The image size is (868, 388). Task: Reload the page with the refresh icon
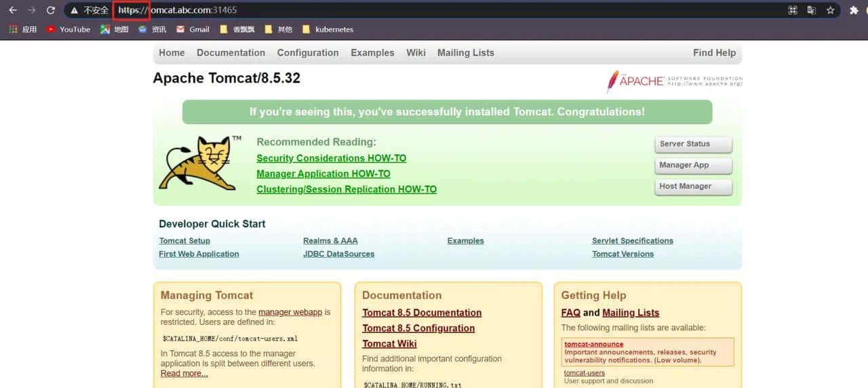51,10
